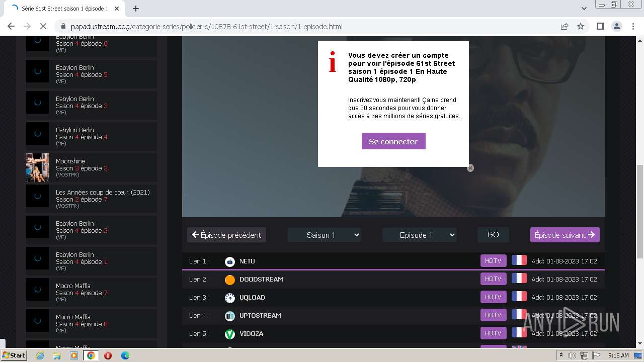The width and height of the screenshot is (644, 362).
Task: Open the Episode 1 dropdown
Action: point(420,235)
